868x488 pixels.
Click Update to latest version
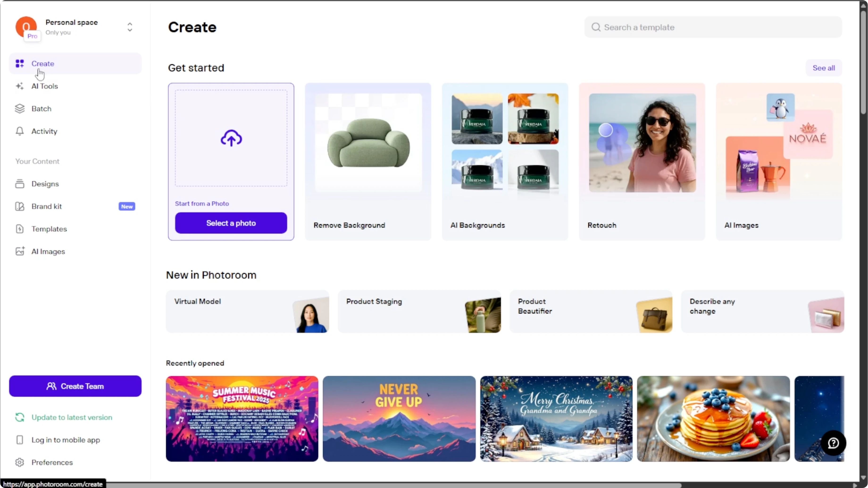point(72,417)
